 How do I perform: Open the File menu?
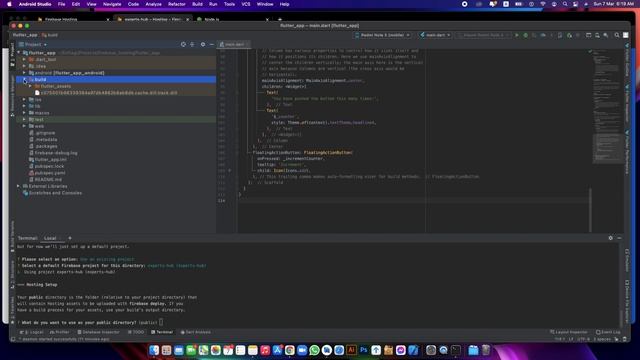[62, 4]
